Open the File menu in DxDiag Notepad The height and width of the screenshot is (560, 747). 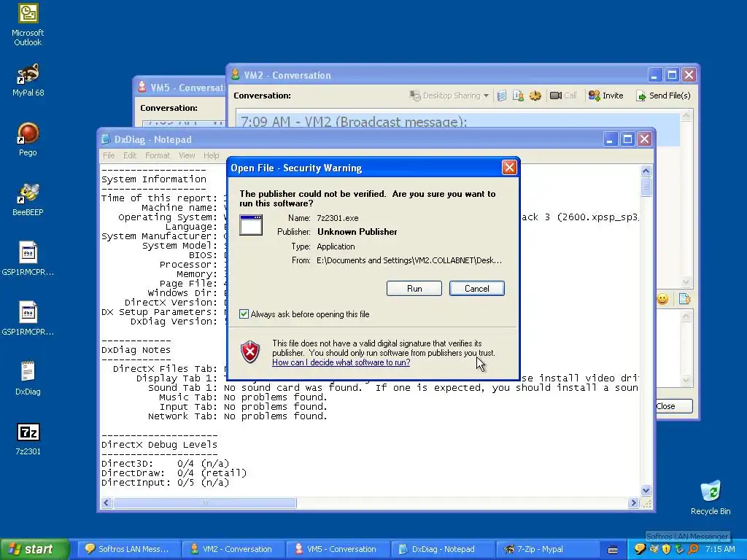pyautogui.click(x=109, y=156)
